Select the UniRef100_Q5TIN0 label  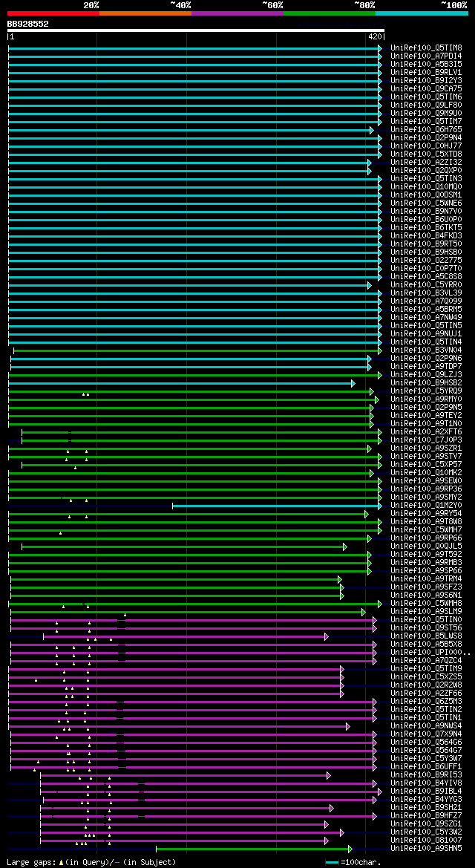[426, 619]
